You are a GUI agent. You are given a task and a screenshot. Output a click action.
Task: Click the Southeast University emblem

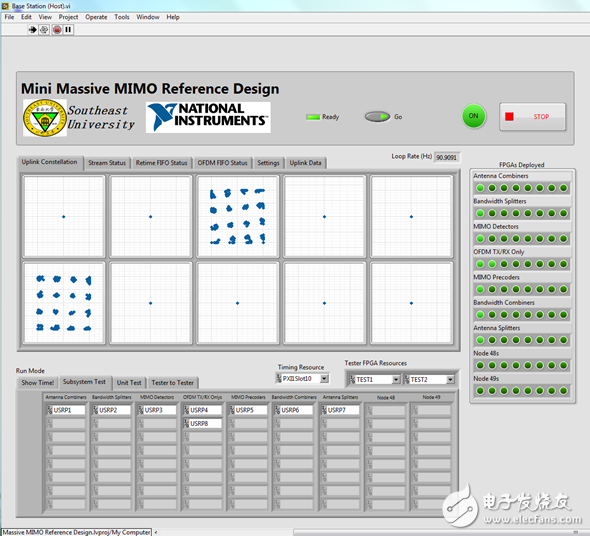[x=45, y=117]
